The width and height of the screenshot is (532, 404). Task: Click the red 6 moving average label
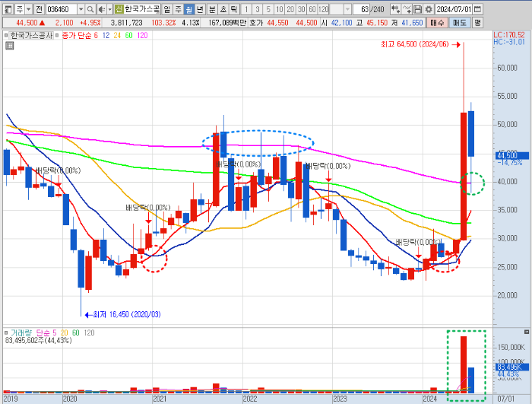coord(96,35)
